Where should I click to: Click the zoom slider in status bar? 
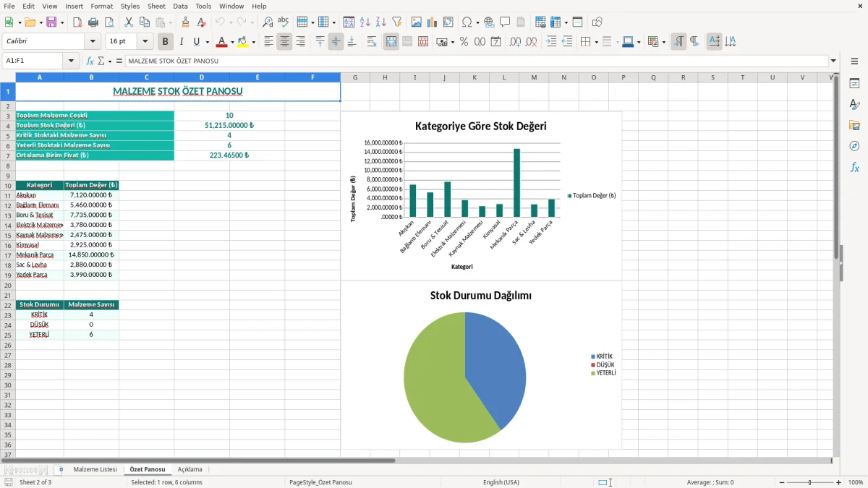810,482
